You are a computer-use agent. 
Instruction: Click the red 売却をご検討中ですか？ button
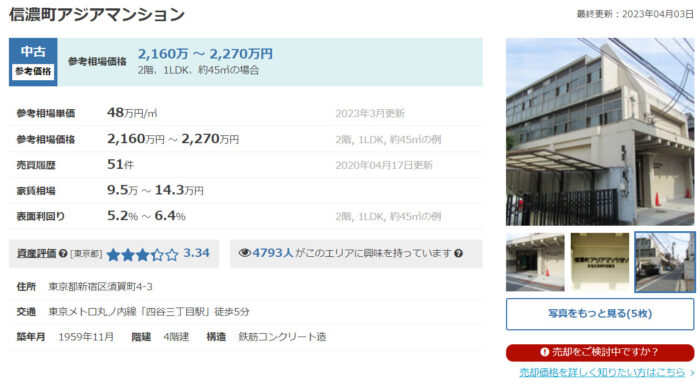[x=600, y=352]
